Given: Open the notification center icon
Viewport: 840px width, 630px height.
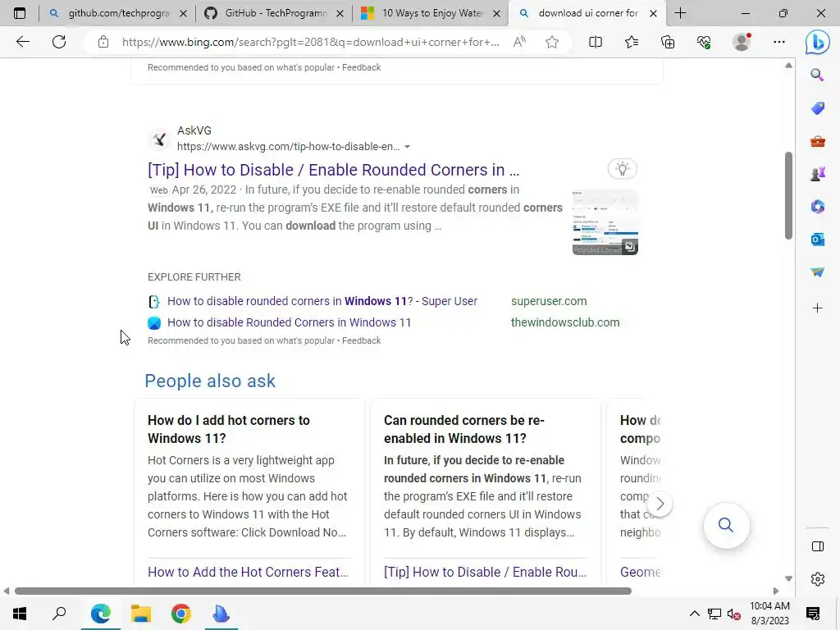Looking at the screenshot, I should (x=813, y=614).
